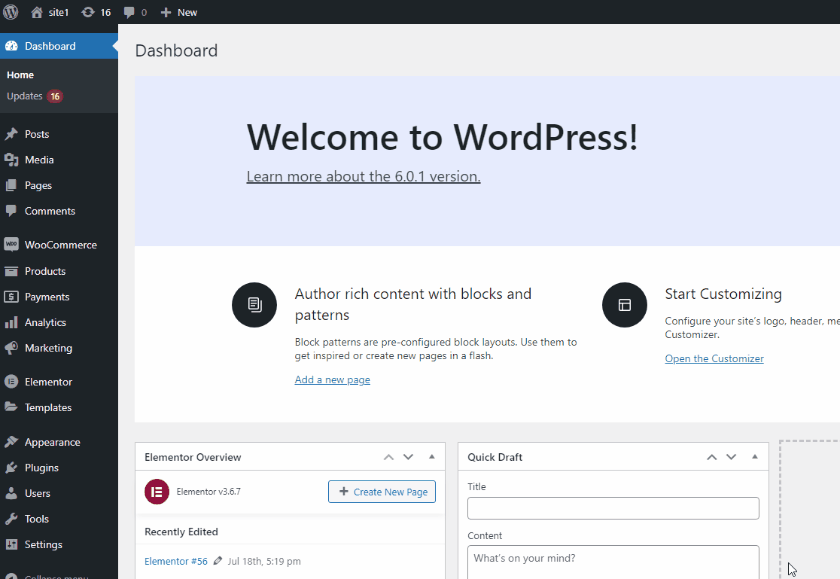Open the Elementor #56 recently edited link

[176, 561]
